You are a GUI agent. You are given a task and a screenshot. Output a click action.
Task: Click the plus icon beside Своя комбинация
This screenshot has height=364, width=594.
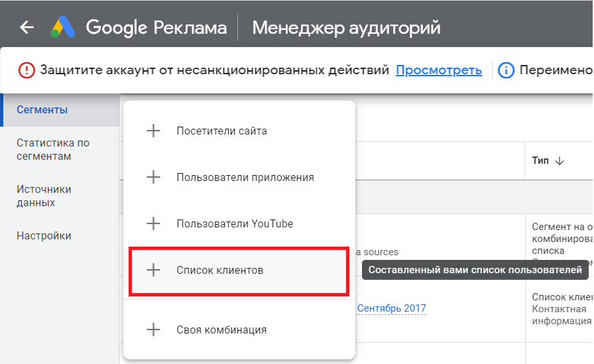153,330
